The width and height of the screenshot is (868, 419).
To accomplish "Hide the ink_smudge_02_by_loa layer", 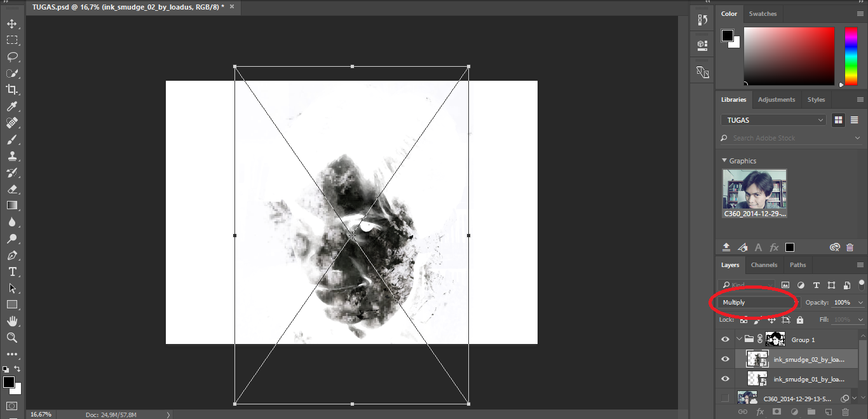I will click(725, 359).
